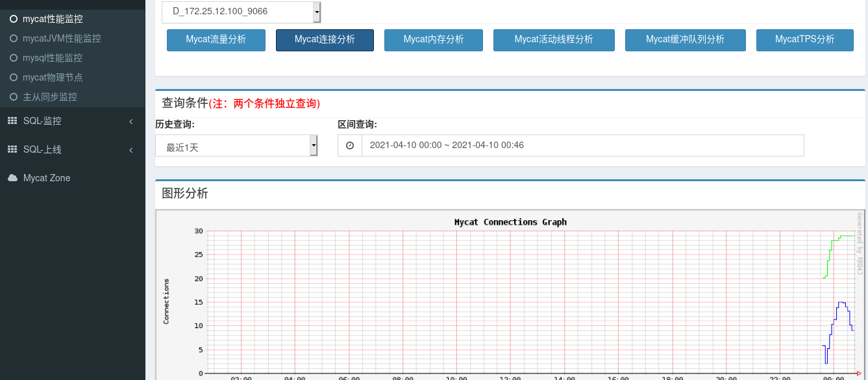Open Mycat Zone in the sidebar
The width and height of the screenshot is (868, 380).
point(73,178)
